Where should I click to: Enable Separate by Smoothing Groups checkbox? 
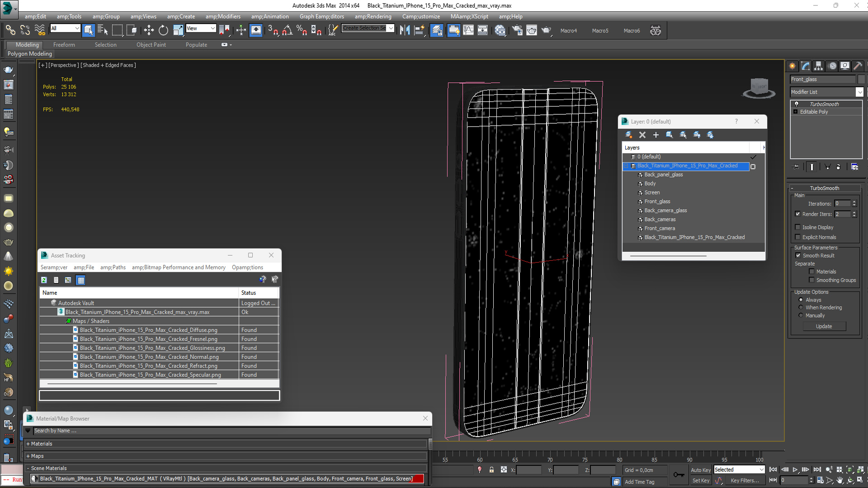coord(811,280)
